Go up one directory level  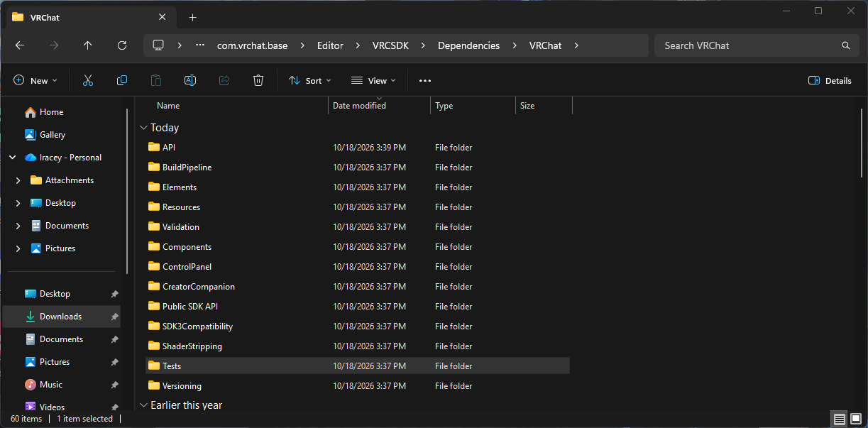tap(88, 45)
